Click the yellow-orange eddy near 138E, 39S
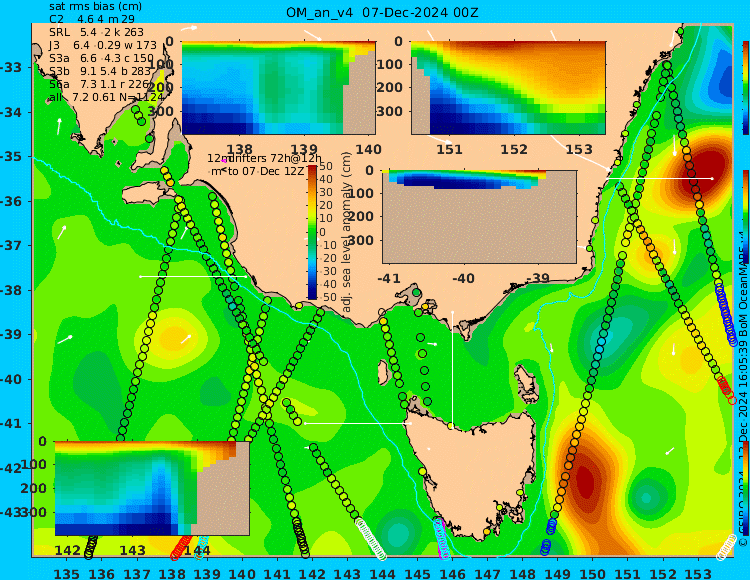This screenshot has width=750, height=580. (x=175, y=337)
